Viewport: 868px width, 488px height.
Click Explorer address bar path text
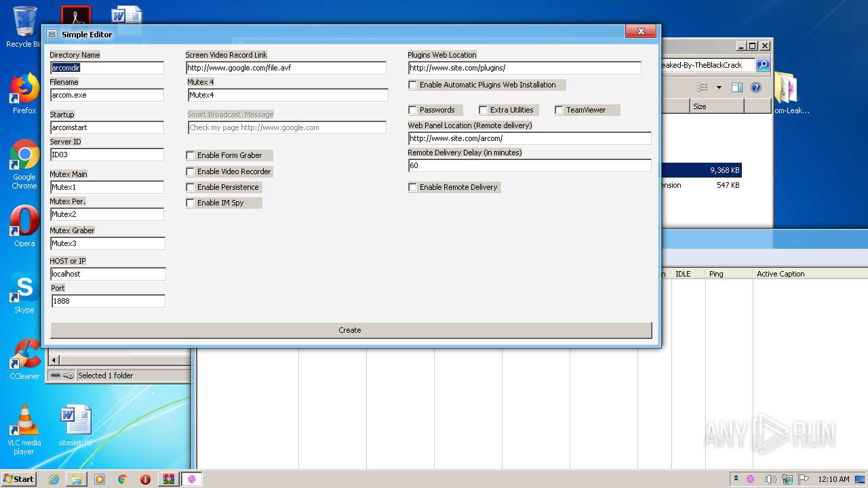(701, 65)
